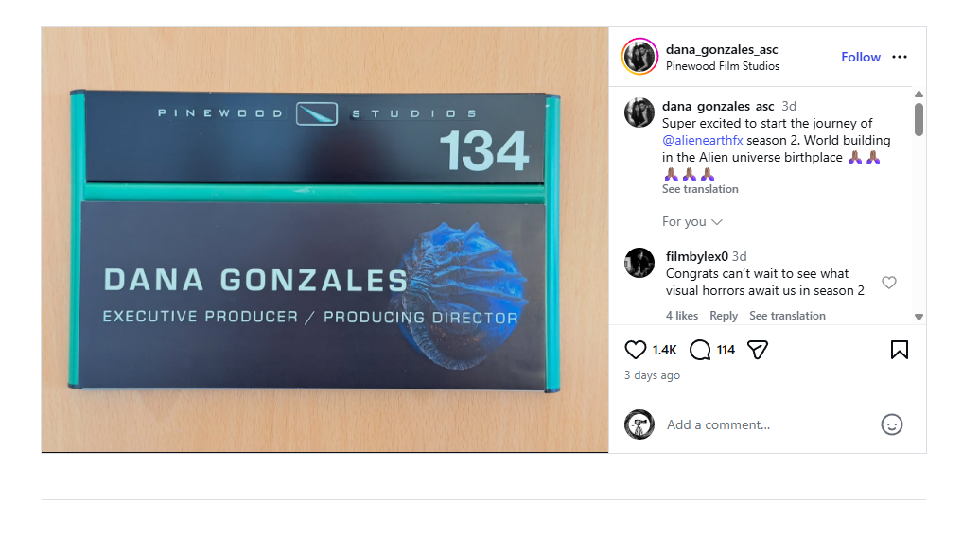Open filmbylex0's profile avatar

click(639, 263)
